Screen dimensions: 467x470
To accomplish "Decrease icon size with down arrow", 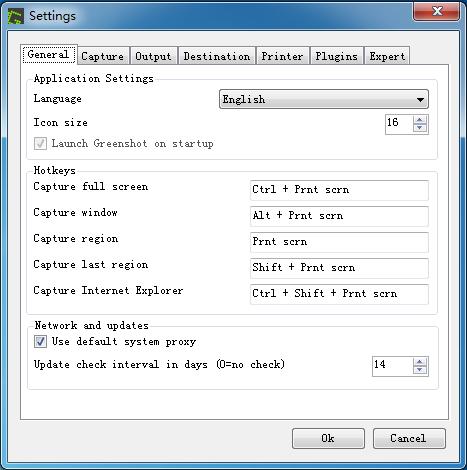I will 420,128.
